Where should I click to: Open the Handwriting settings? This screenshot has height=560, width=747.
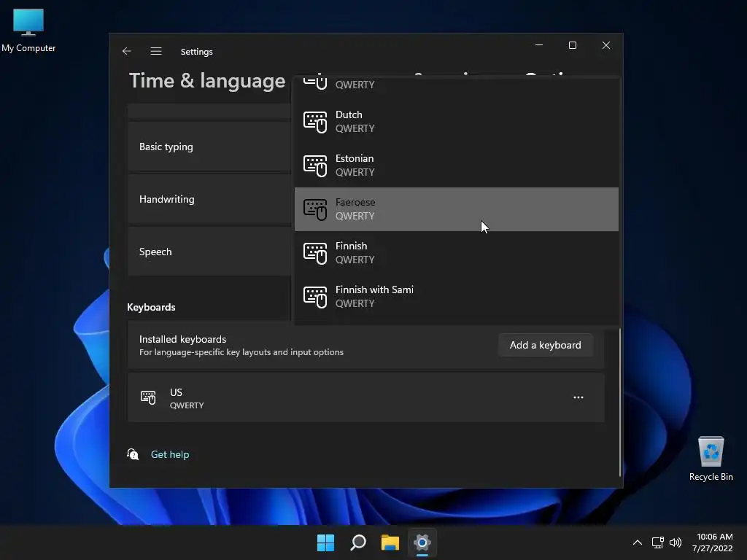coord(209,199)
